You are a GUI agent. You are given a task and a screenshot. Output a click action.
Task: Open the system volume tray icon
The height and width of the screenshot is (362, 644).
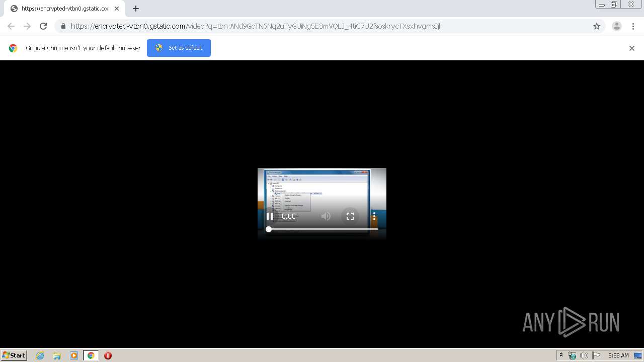pos(584,355)
